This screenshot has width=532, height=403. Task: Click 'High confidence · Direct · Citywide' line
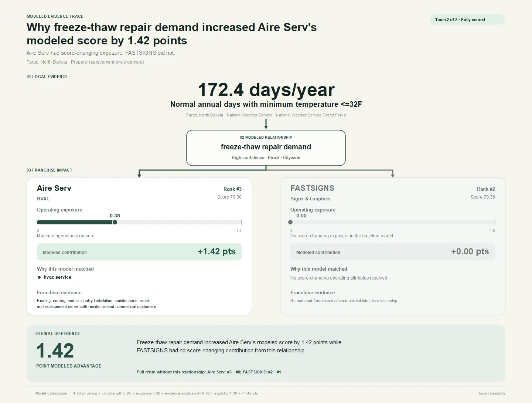266,158
